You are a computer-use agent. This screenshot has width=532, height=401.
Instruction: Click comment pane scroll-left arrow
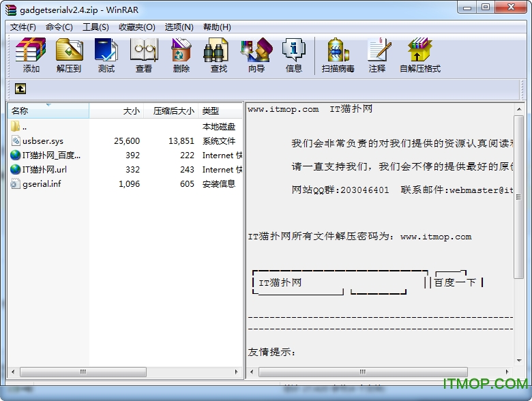point(252,372)
